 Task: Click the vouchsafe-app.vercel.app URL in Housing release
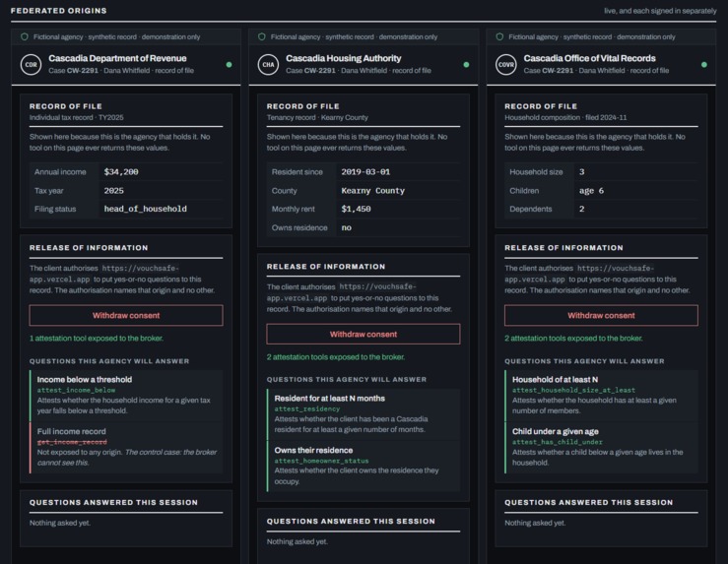[341, 292]
